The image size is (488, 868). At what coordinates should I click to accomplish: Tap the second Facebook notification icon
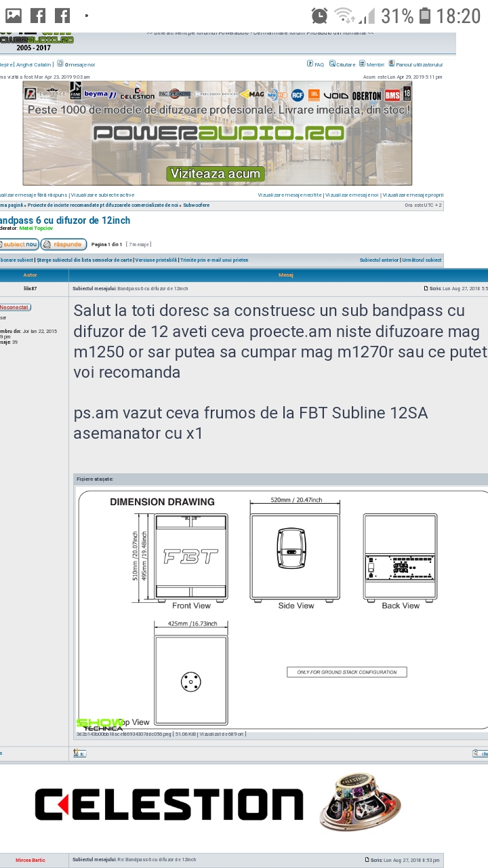pos(62,15)
